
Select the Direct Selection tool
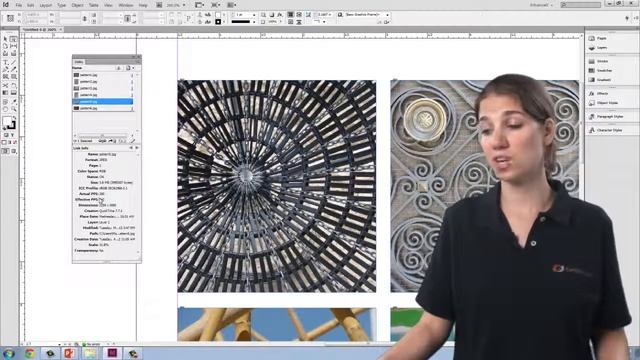point(13,39)
